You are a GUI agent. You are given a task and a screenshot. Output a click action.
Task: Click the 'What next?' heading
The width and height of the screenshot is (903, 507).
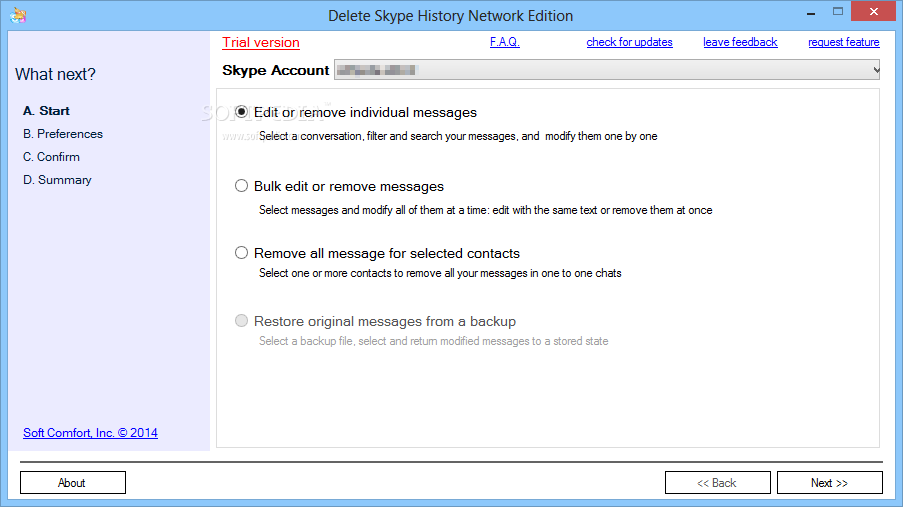point(55,74)
